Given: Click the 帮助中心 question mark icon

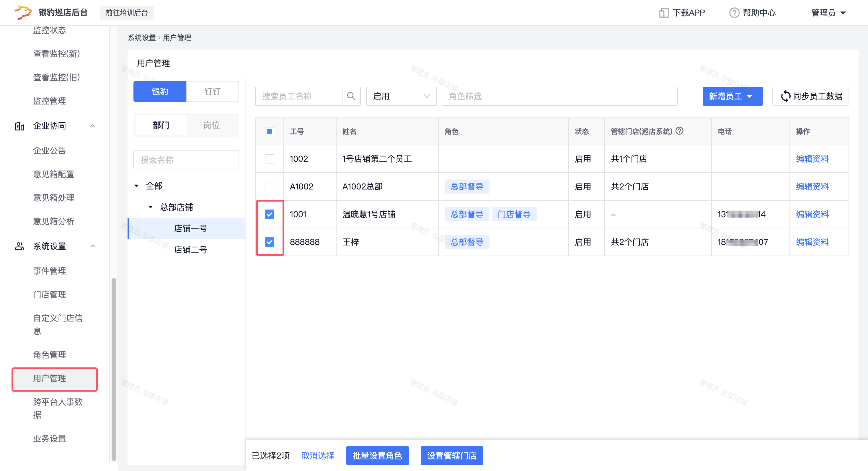Looking at the screenshot, I should [734, 13].
